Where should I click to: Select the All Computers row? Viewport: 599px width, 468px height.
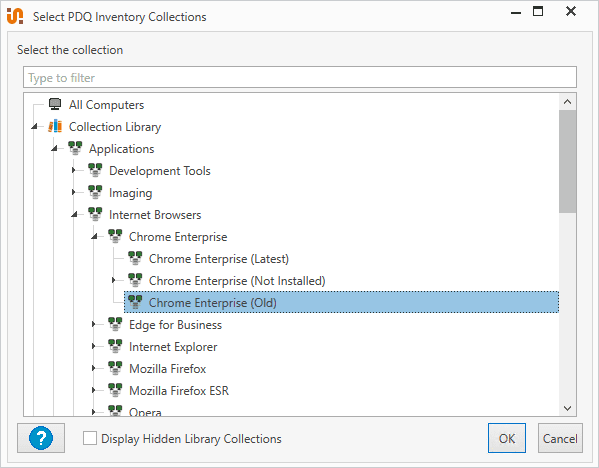[106, 104]
